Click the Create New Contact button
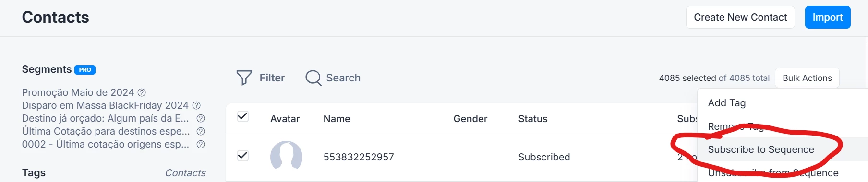The height and width of the screenshot is (182, 868). click(x=740, y=17)
